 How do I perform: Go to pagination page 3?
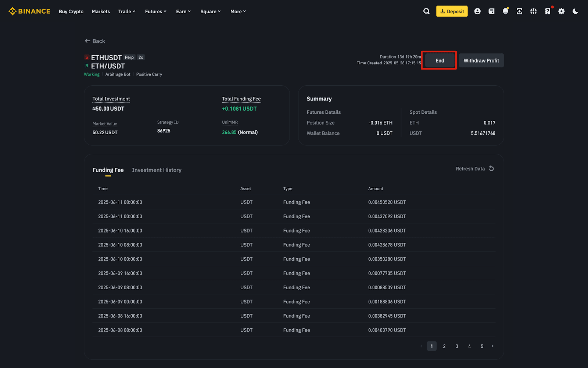[457, 346]
